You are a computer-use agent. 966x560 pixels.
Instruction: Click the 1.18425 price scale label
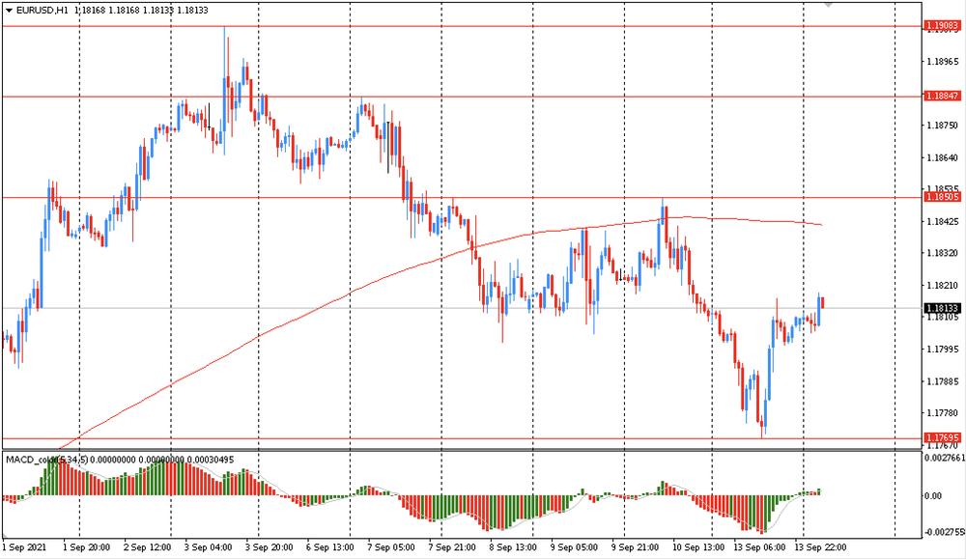[x=943, y=221]
